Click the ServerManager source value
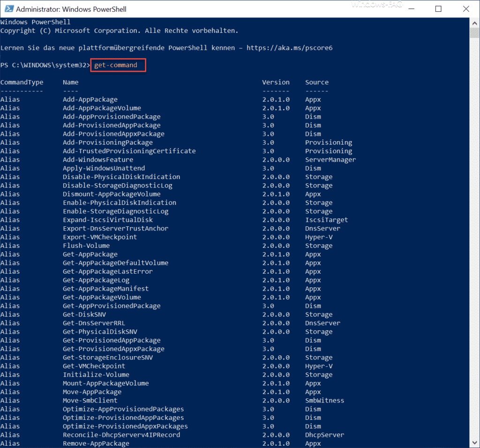Image resolution: width=480 pixels, height=448 pixels. (330, 159)
